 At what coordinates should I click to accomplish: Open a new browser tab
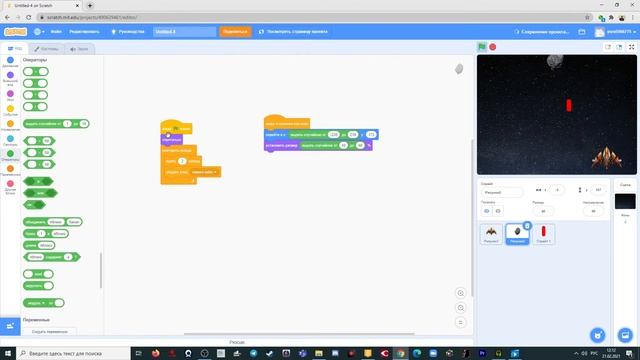click(90, 6)
